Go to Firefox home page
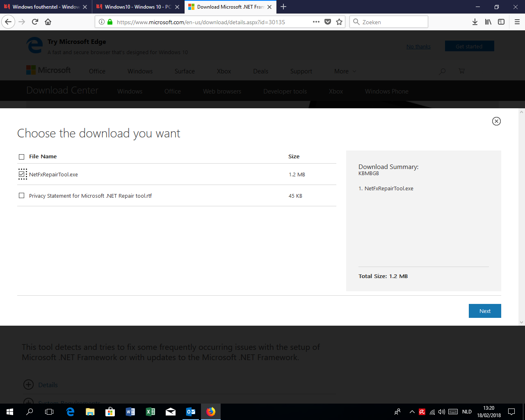The image size is (525, 420). 48,22
